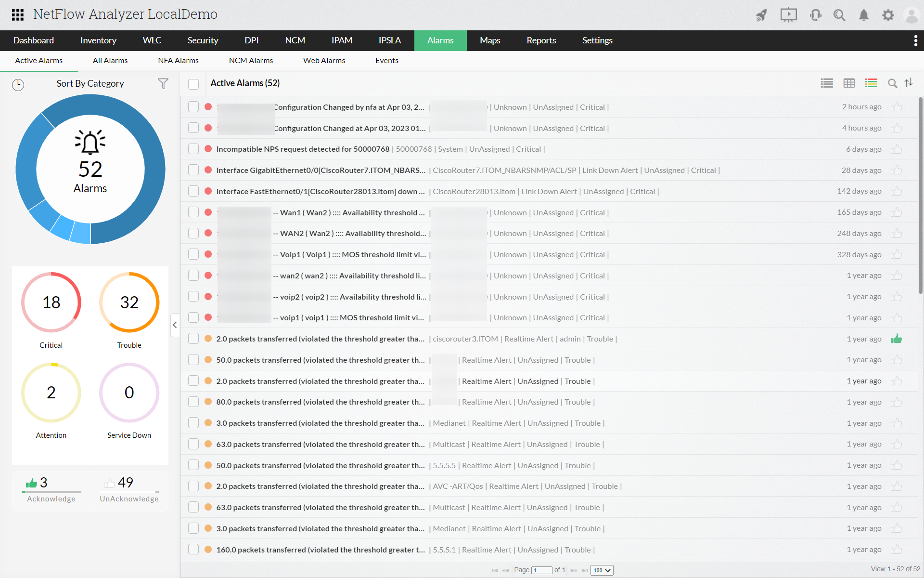Switch to the NCM Alarms tab
924x578 pixels.
(x=251, y=61)
